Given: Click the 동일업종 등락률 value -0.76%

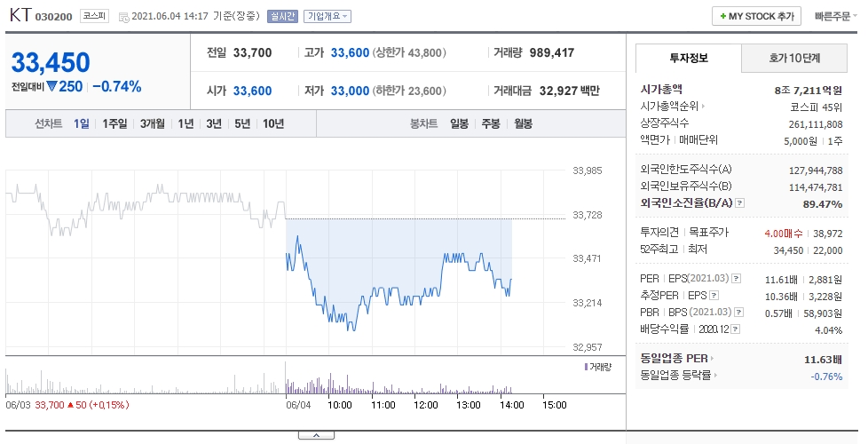Looking at the screenshot, I should (826, 377).
